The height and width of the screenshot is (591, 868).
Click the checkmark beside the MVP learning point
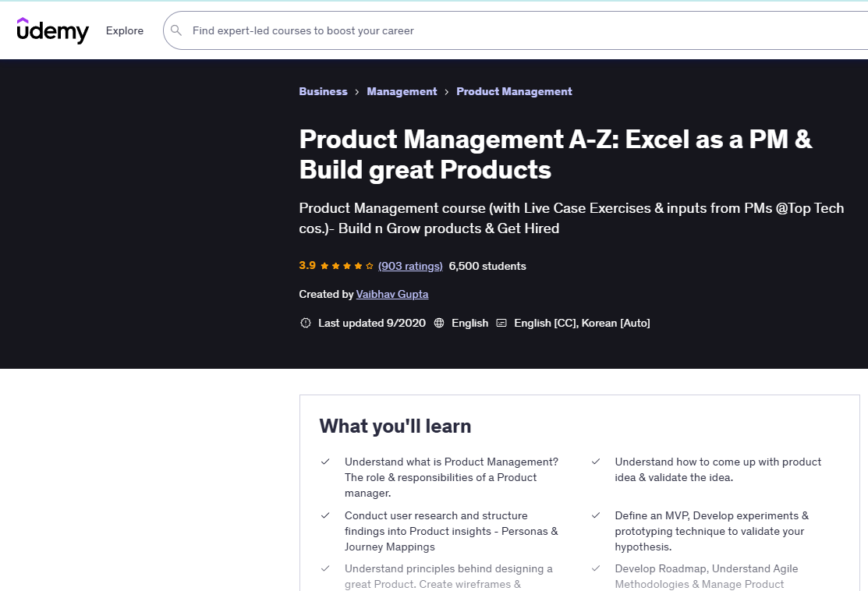[595, 516]
